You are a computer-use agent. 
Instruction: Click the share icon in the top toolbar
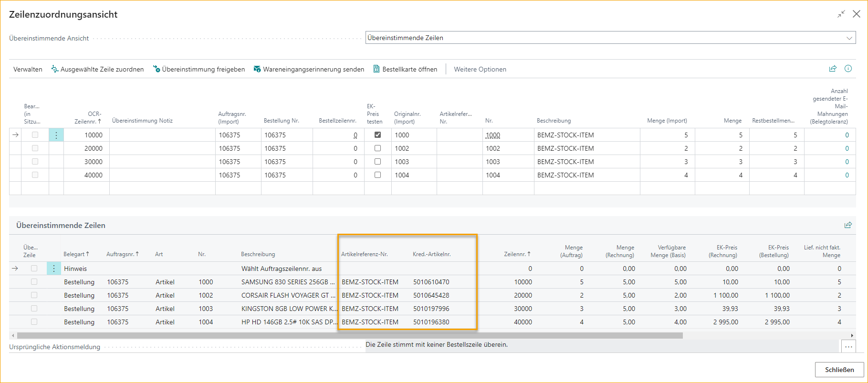click(833, 69)
